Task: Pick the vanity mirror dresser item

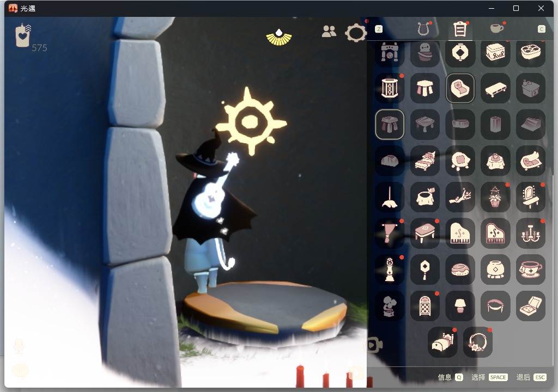Action: click(x=530, y=197)
